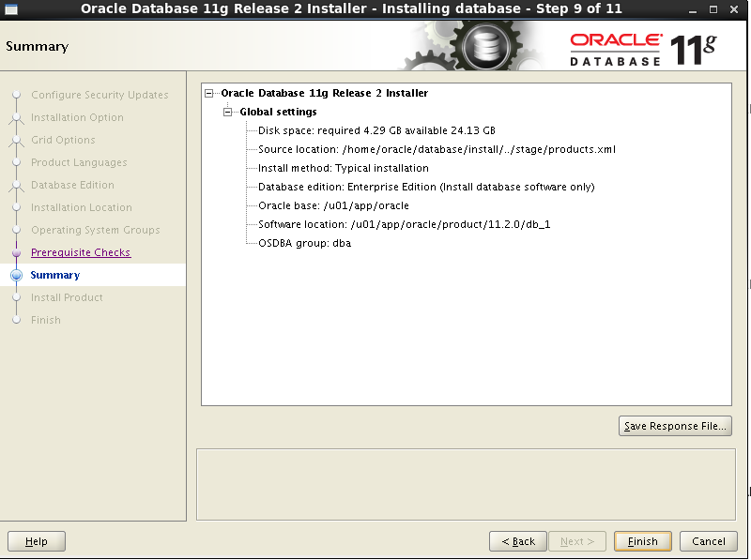The image size is (751, 560).
Task: Select the Source location products.xml row
Action: 437,149
